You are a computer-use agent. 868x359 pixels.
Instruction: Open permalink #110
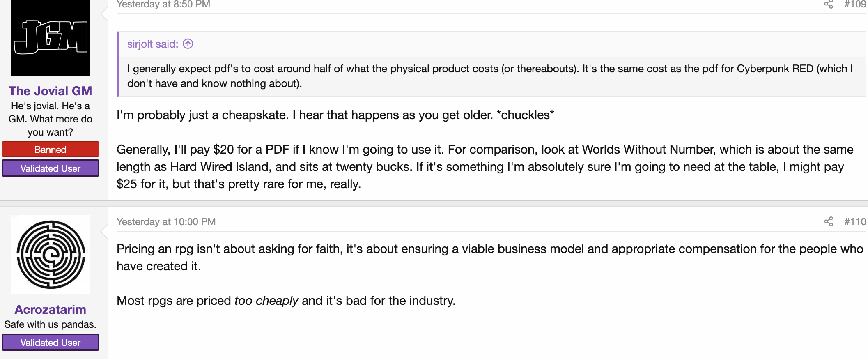pos(855,221)
